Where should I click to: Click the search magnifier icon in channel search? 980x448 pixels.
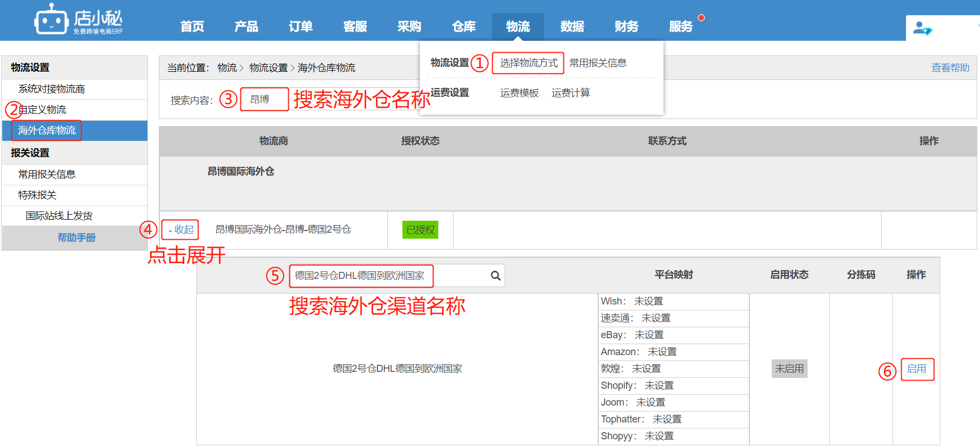click(495, 276)
